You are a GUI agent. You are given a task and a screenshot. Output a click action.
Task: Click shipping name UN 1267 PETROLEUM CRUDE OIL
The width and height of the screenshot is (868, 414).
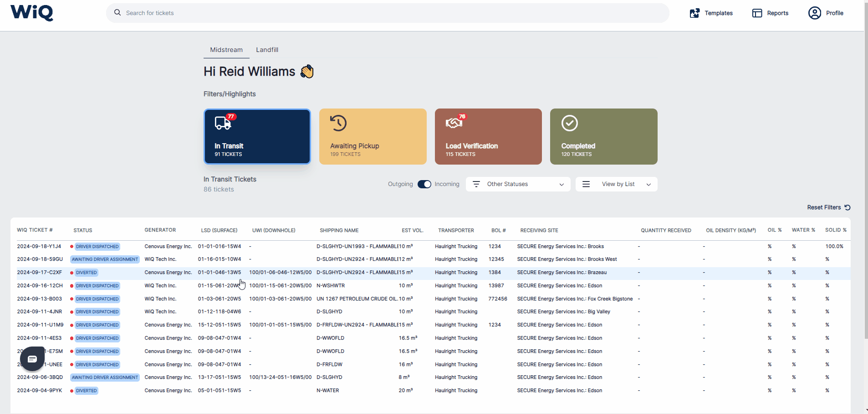click(x=357, y=299)
